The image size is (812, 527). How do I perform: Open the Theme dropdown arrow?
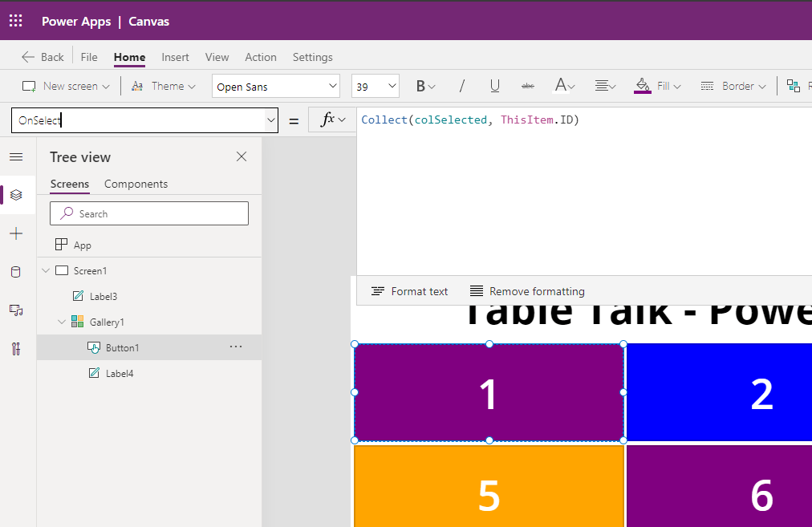click(x=192, y=87)
